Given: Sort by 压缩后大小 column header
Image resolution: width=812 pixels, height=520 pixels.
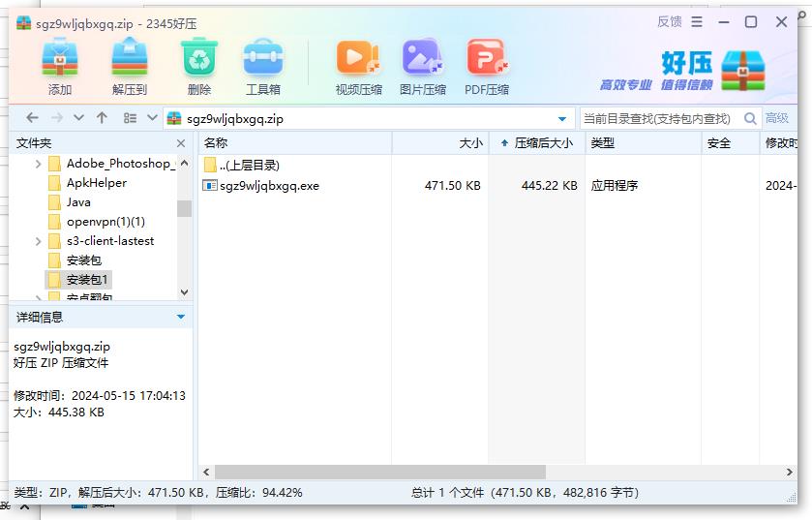Looking at the screenshot, I should coord(537,143).
